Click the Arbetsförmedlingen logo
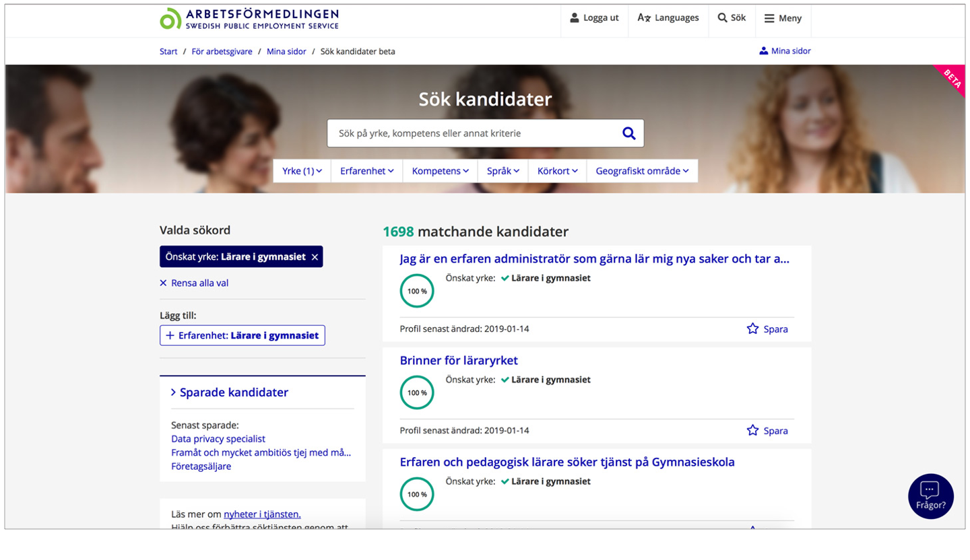This screenshot has width=970, height=560. pos(249,19)
